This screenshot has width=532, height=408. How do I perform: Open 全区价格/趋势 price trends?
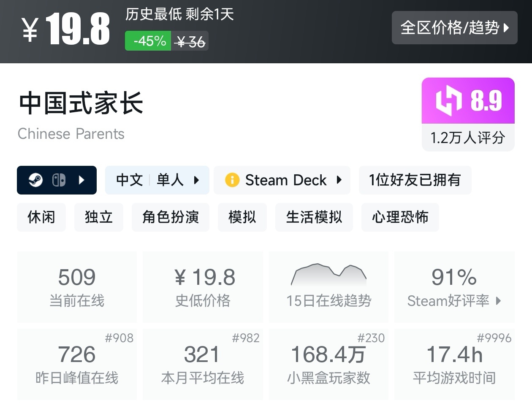pyautogui.click(x=454, y=28)
